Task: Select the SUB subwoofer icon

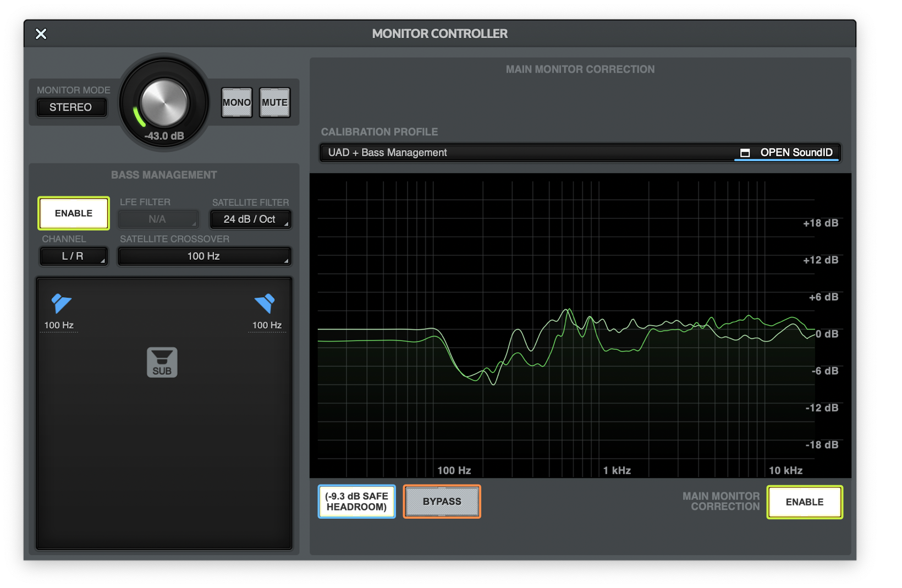Action: (162, 362)
